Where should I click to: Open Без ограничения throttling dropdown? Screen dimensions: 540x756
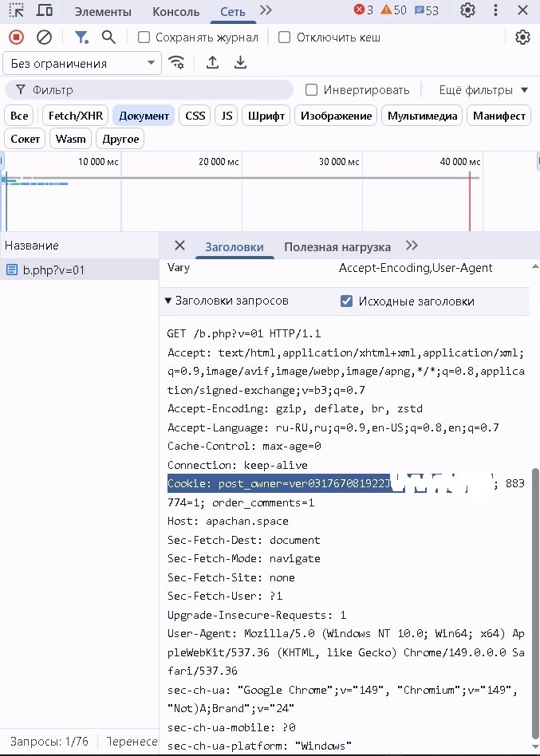click(82, 64)
